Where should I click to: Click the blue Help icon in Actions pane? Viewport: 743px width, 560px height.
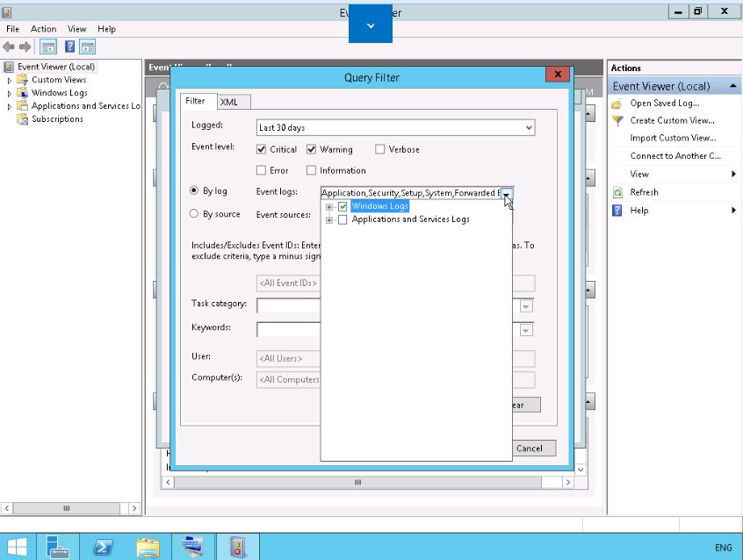(x=617, y=211)
